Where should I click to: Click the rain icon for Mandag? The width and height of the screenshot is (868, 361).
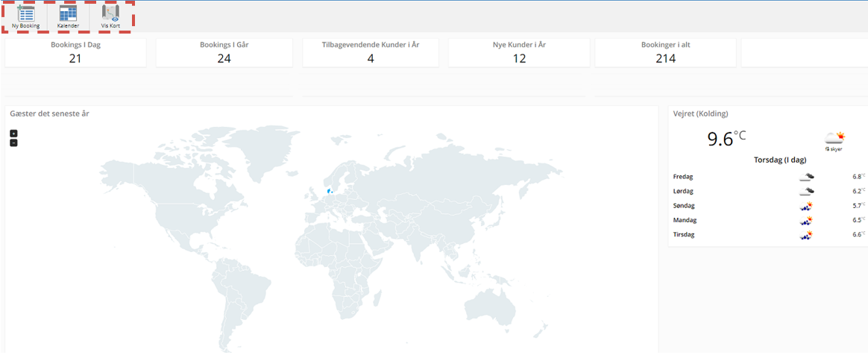(x=806, y=221)
